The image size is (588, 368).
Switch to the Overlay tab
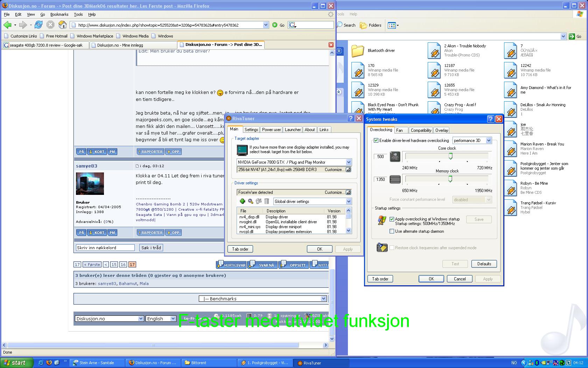click(442, 130)
